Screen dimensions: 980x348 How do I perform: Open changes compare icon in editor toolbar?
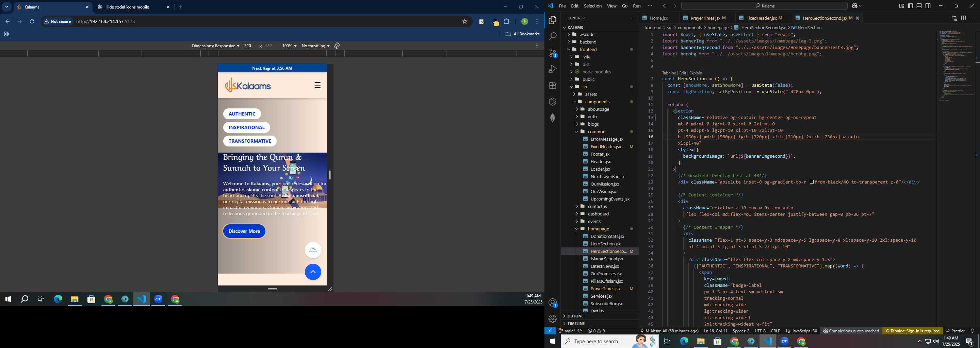[x=954, y=18]
